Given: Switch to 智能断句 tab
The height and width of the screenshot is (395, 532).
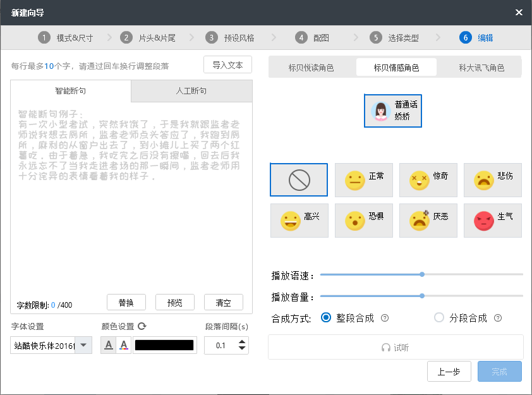Looking at the screenshot, I should (71, 90).
